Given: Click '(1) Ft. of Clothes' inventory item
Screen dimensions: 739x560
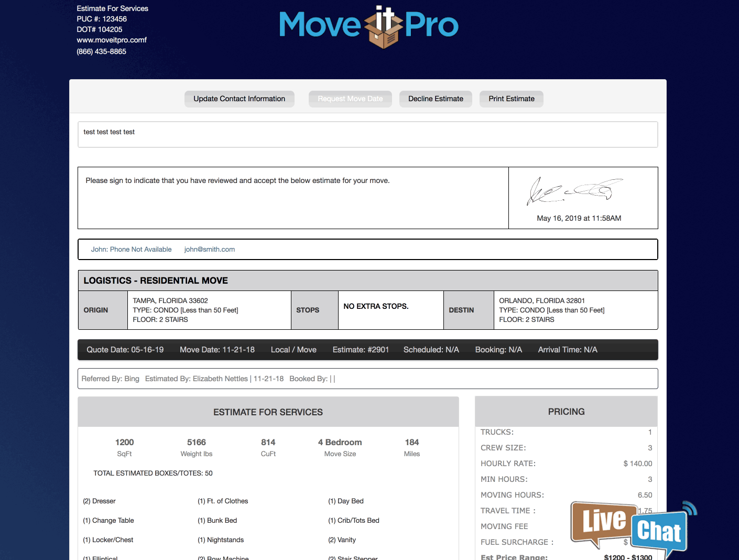Looking at the screenshot, I should click(223, 501).
